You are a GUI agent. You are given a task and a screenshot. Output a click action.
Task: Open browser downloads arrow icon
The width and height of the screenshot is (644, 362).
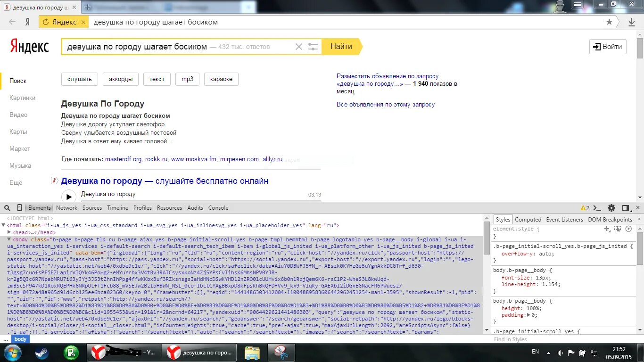(632, 22)
